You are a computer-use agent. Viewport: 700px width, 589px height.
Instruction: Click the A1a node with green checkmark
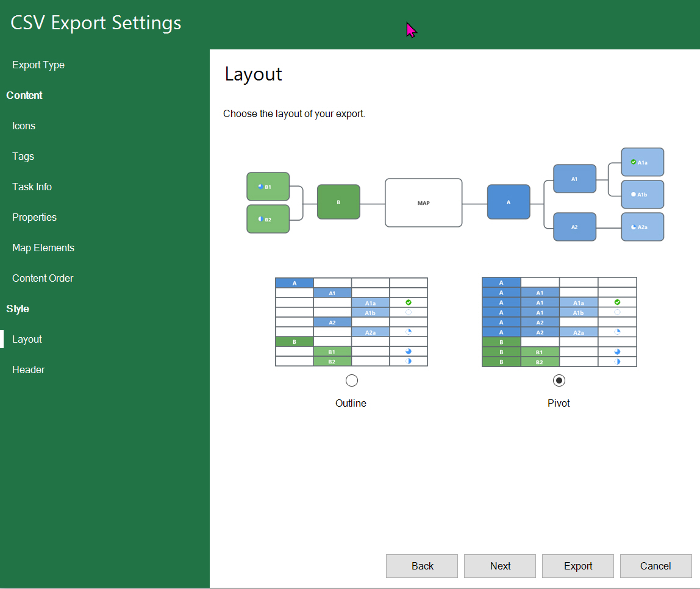[642, 162]
